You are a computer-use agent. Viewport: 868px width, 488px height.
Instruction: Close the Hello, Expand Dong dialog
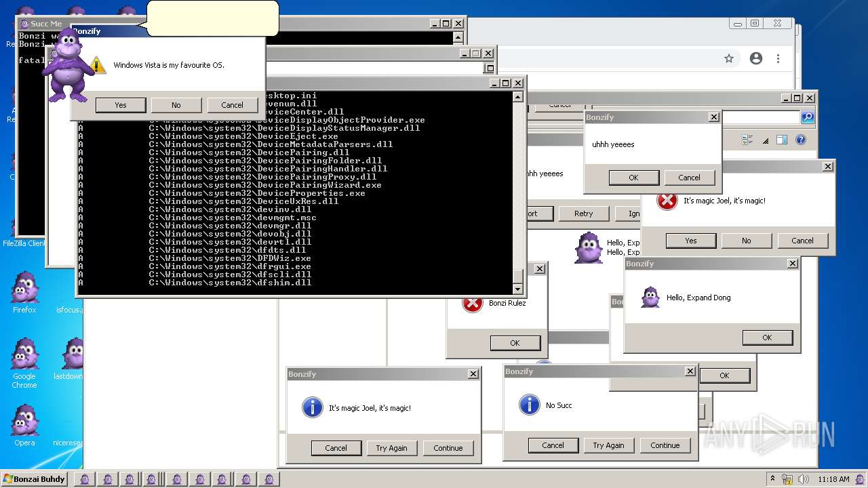click(x=792, y=264)
